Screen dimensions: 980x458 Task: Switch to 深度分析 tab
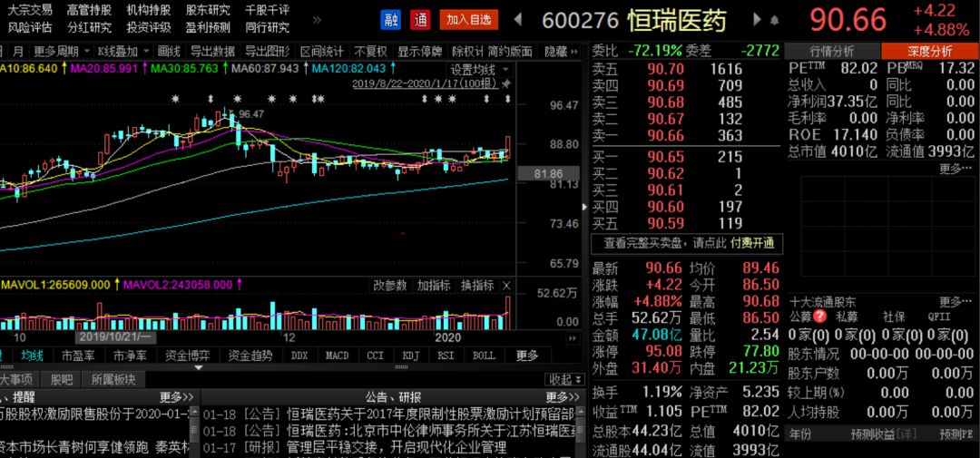point(930,51)
